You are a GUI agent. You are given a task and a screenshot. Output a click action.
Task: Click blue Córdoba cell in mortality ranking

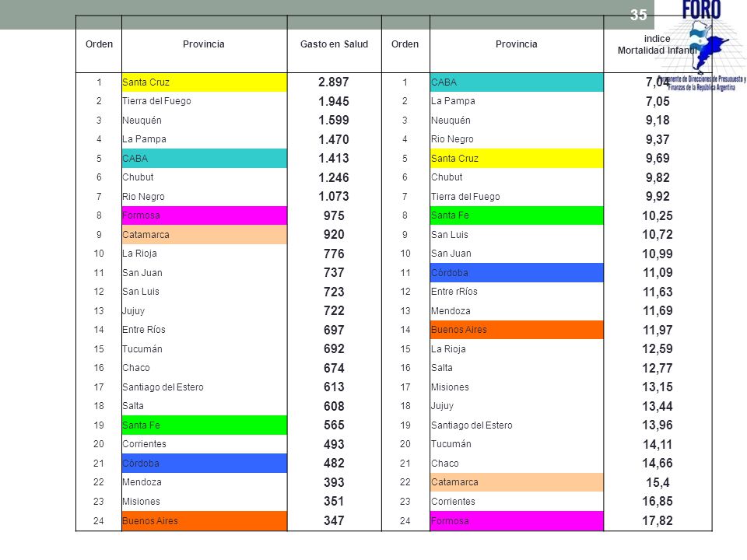[x=517, y=272]
